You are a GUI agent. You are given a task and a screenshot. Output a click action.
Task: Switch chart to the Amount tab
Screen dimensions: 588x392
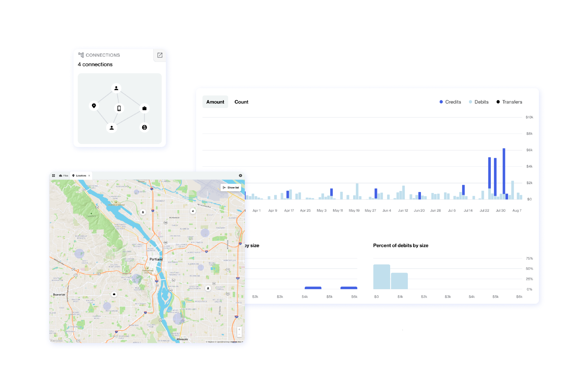coord(215,102)
